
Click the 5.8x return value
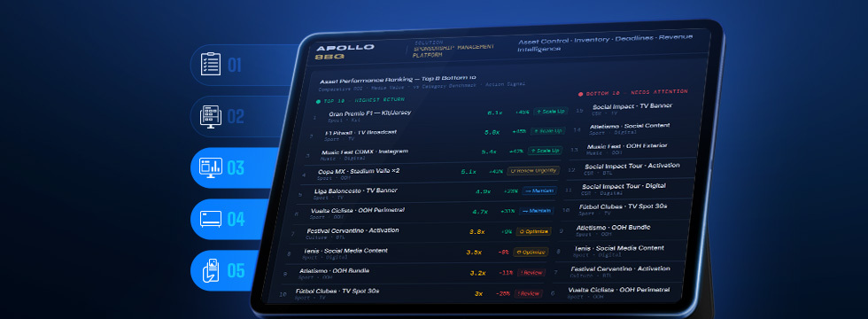click(492, 132)
